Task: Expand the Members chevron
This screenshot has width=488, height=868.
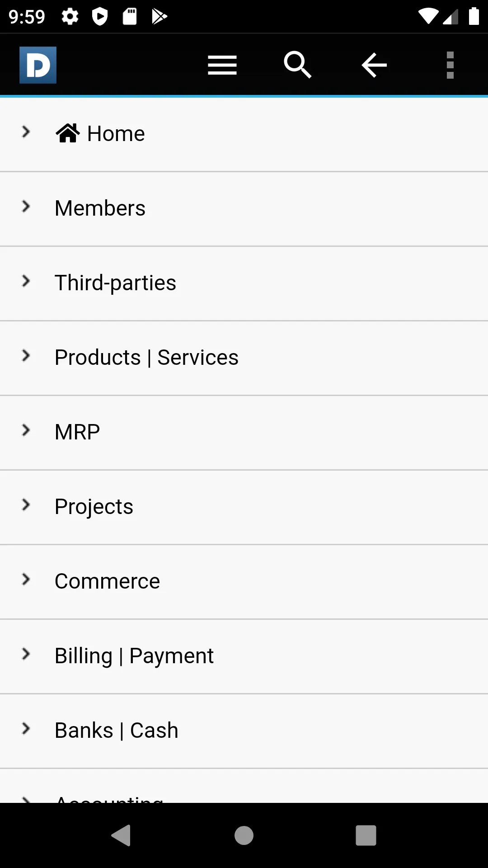Action: point(26,207)
